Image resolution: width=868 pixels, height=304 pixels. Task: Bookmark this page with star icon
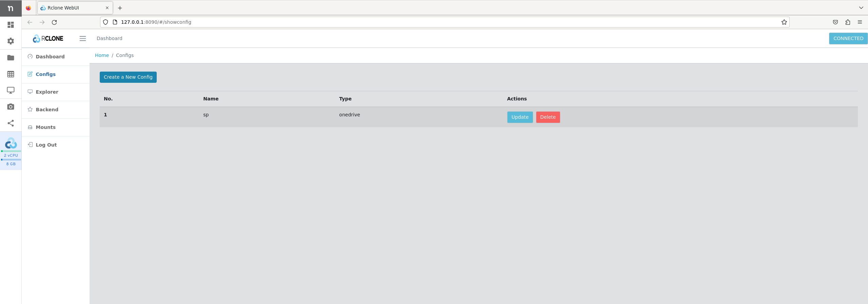click(784, 22)
